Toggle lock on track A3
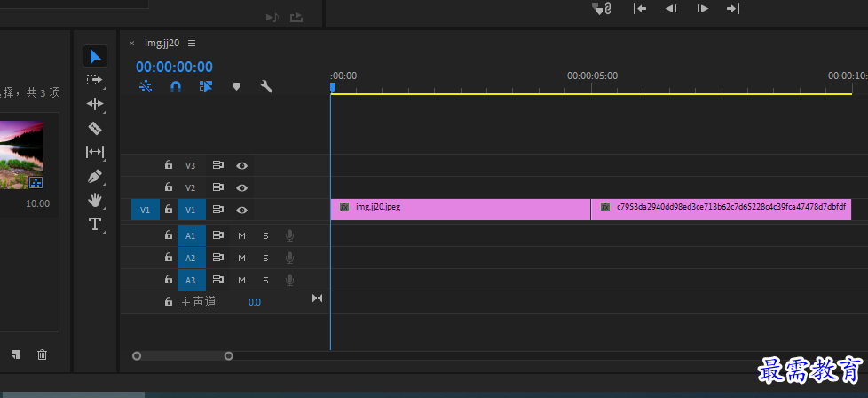This screenshot has height=398, width=868. [x=169, y=280]
